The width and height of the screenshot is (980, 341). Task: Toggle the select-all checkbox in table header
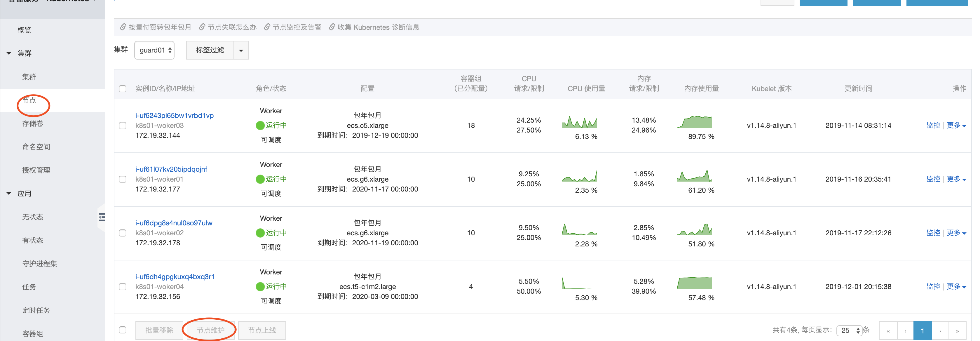click(123, 89)
